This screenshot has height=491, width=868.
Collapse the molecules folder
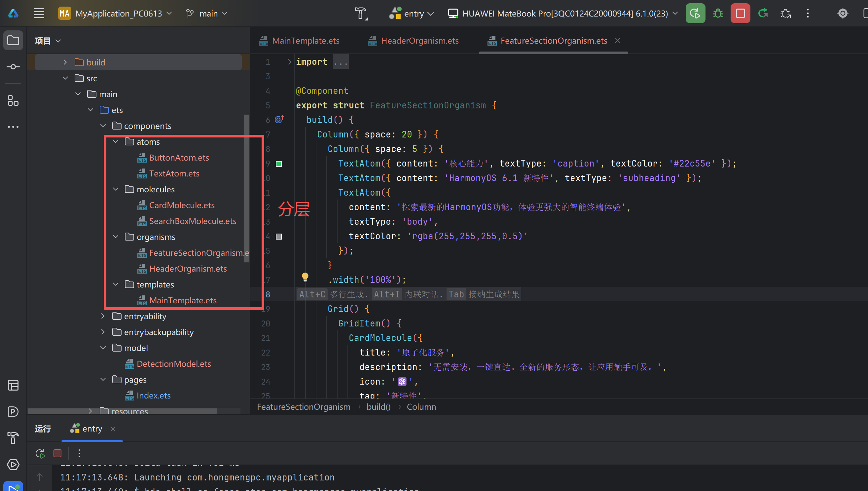pos(116,189)
